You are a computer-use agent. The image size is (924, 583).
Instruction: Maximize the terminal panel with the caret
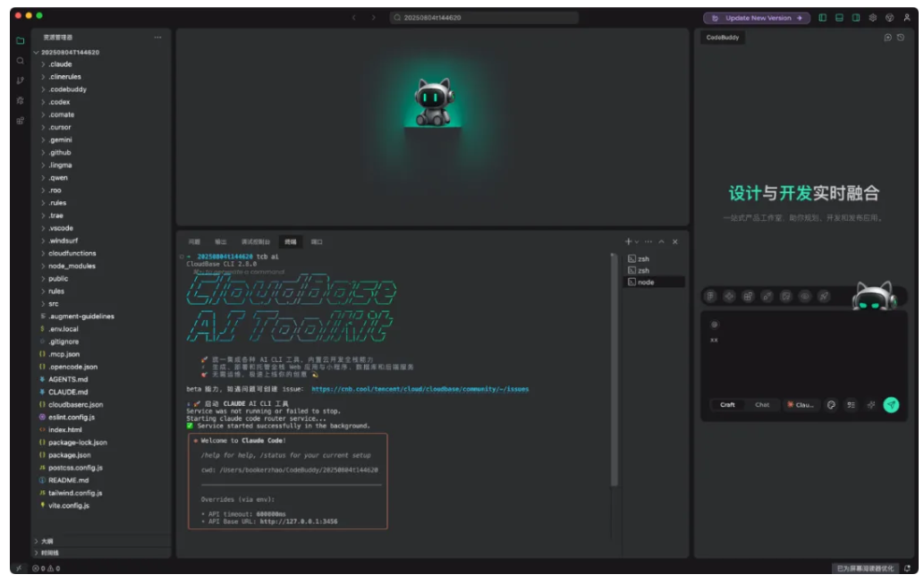point(662,242)
